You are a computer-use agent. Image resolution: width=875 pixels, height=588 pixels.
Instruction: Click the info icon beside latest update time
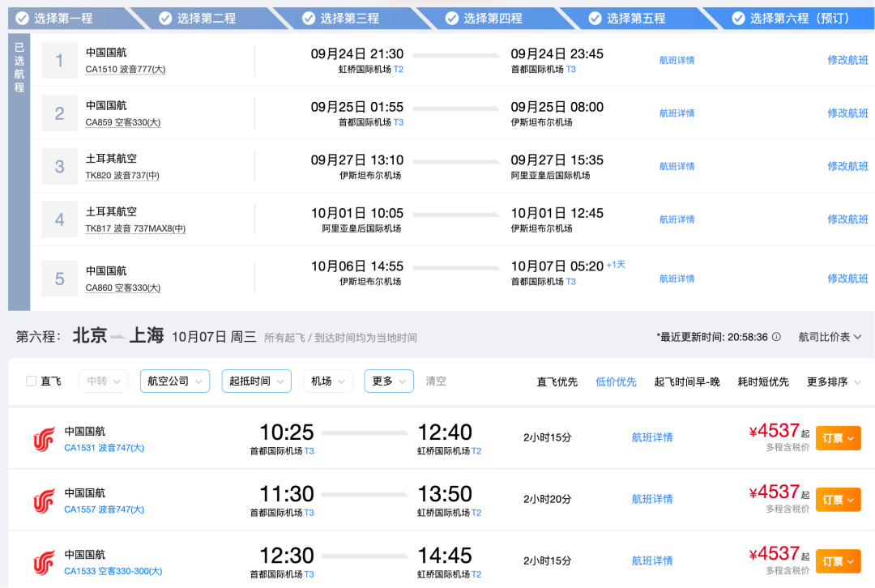pos(776,337)
